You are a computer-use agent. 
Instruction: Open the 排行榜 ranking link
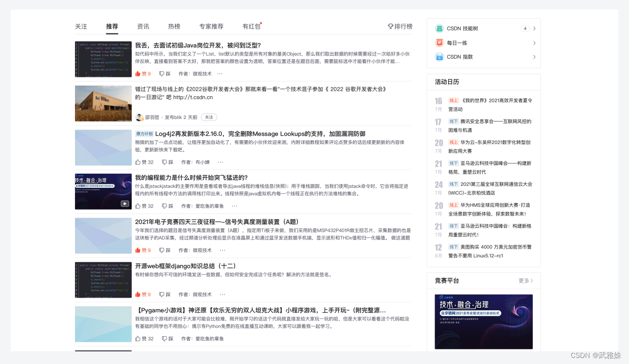pyautogui.click(x=400, y=26)
